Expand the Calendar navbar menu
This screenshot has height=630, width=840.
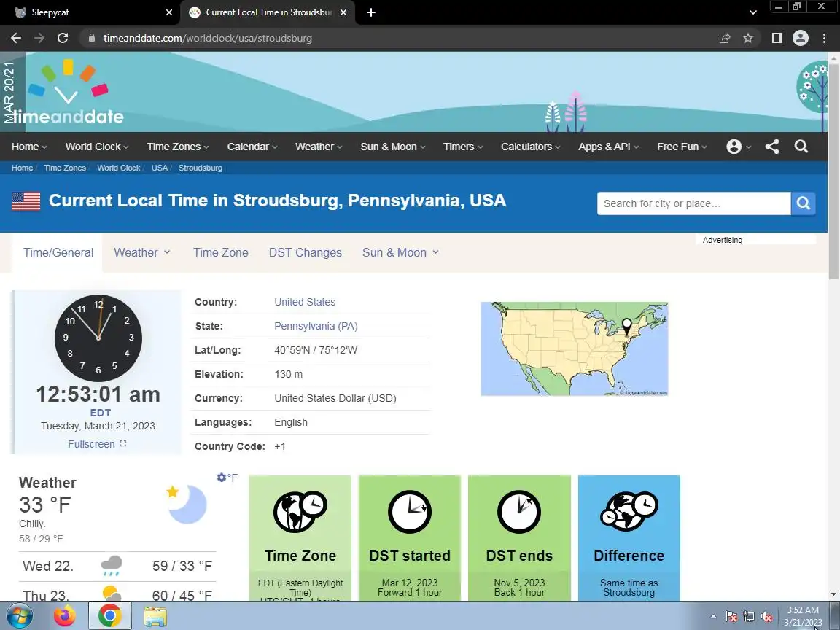(252, 147)
